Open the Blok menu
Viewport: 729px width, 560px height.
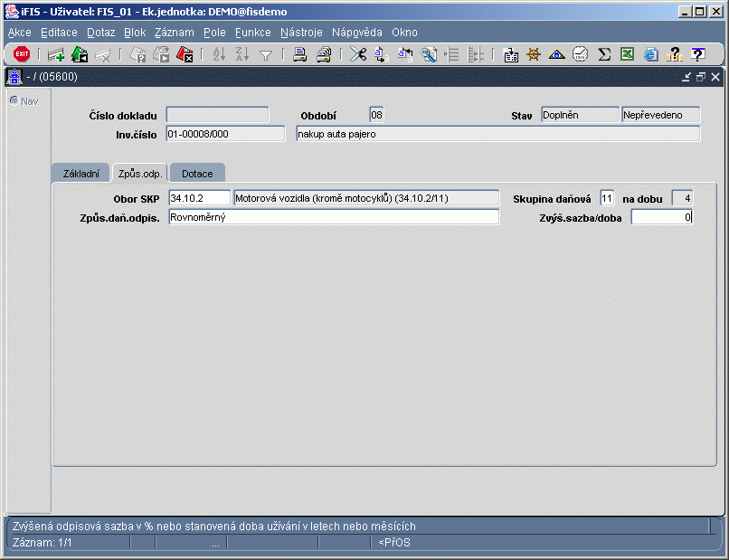135,33
